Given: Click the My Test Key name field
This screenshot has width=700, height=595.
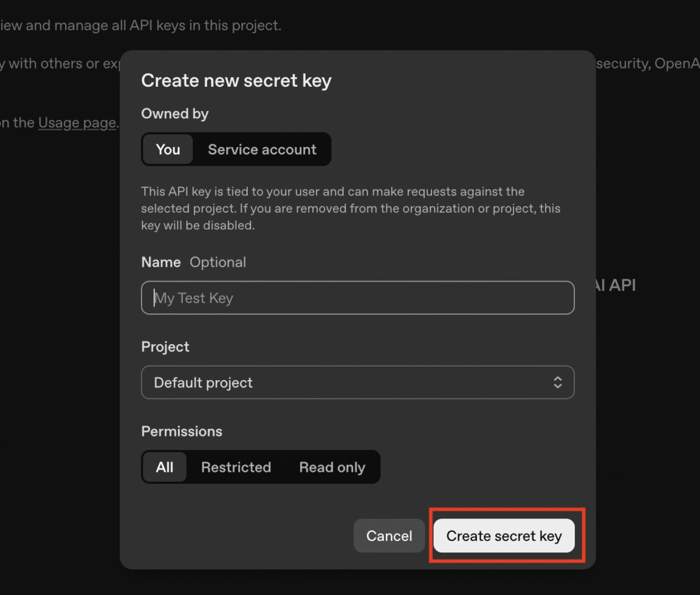Looking at the screenshot, I should (x=357, y=297).
